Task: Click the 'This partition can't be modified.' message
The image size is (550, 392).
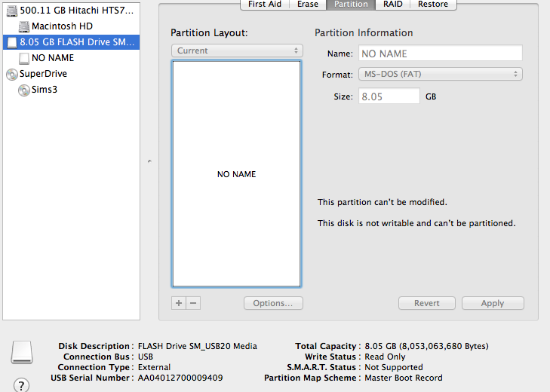Action: [x=383, y=202]
